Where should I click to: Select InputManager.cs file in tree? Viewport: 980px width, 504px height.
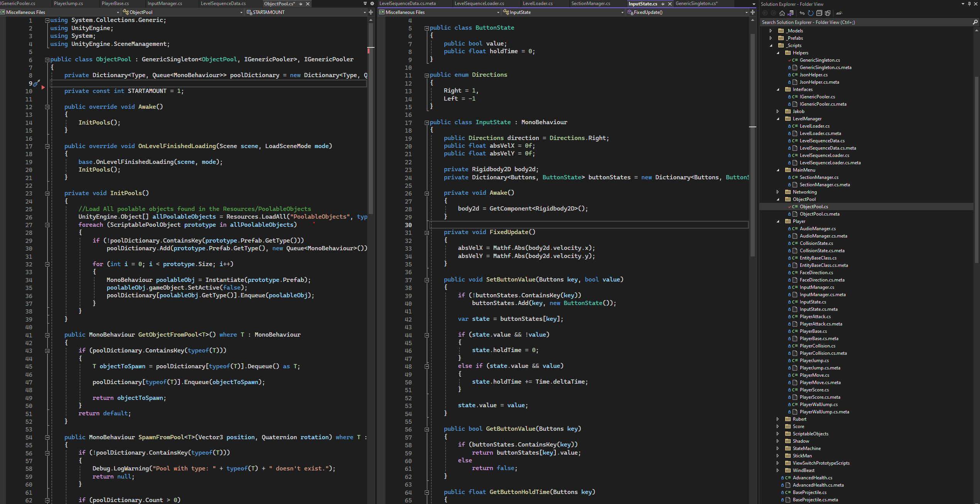pos(816,287)
